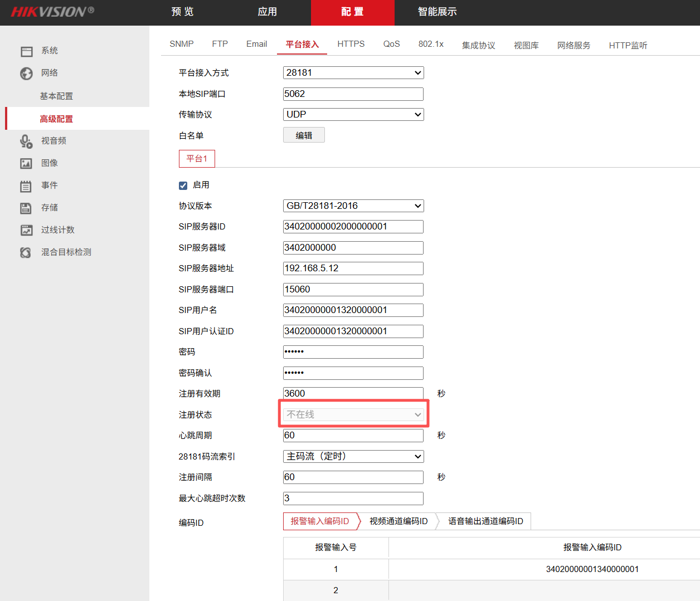The image size is (700, 601).
Task: Open the 28181 stream index dropdown
Action: point(353,457)
